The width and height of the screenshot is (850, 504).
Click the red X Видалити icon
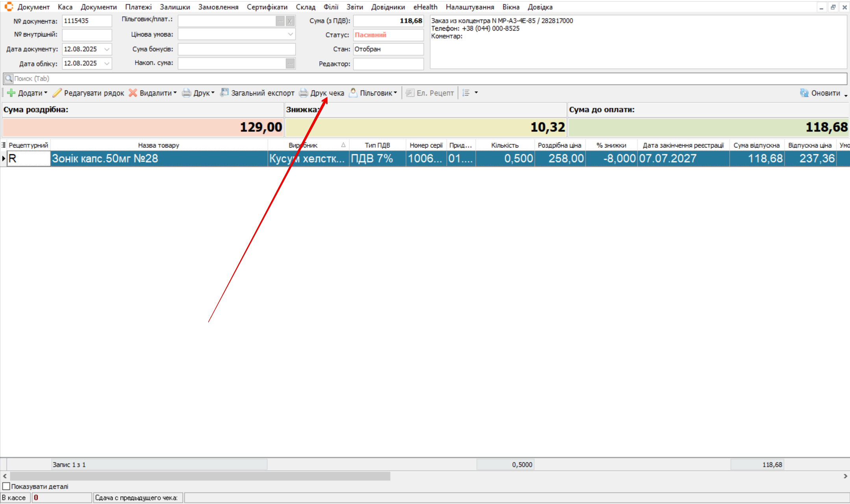(133, 93)
